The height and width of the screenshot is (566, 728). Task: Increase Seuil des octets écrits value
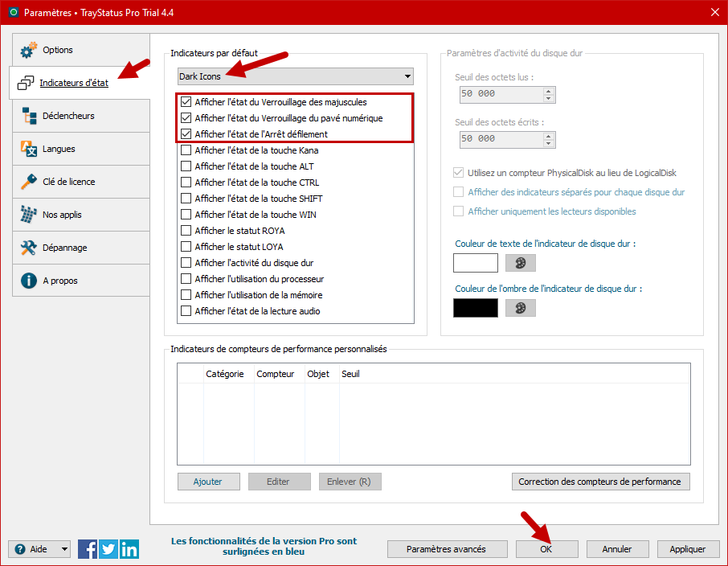click(x=548, y=136)
